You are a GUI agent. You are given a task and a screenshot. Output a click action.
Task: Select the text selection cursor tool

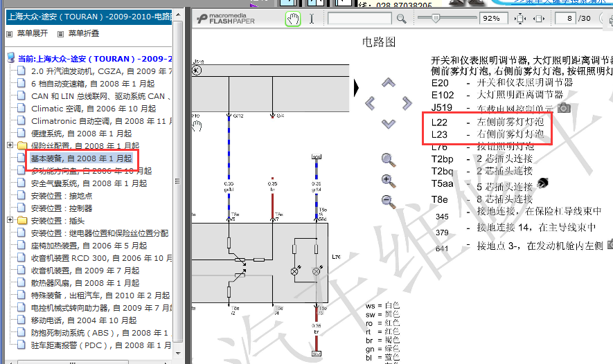tap(312, 19)
